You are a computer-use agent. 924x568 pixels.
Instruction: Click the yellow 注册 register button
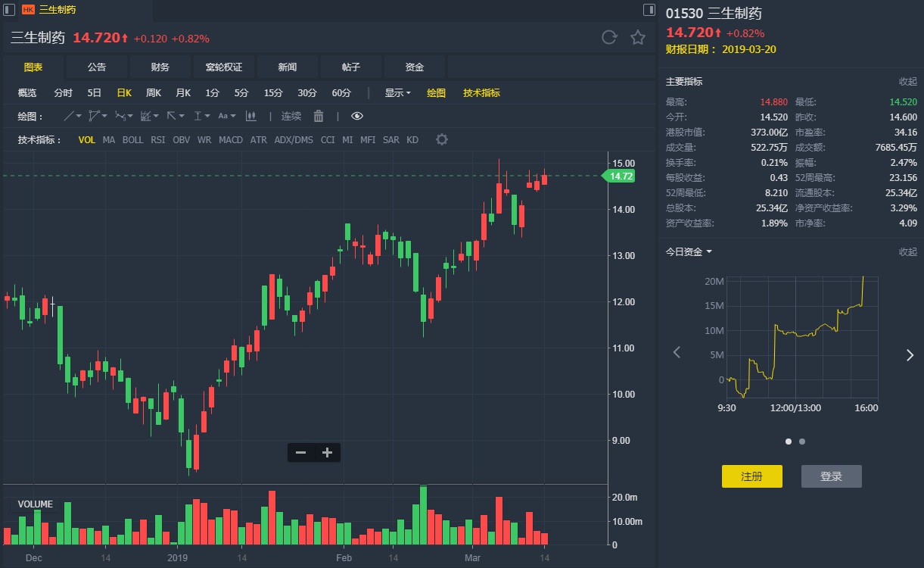751,476
